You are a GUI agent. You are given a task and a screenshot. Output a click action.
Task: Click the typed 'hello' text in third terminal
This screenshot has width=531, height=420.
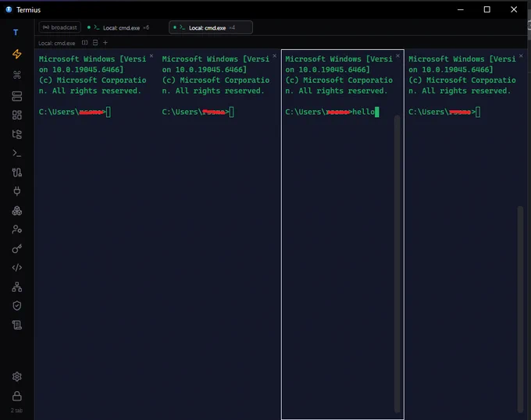tap(364, 112)
